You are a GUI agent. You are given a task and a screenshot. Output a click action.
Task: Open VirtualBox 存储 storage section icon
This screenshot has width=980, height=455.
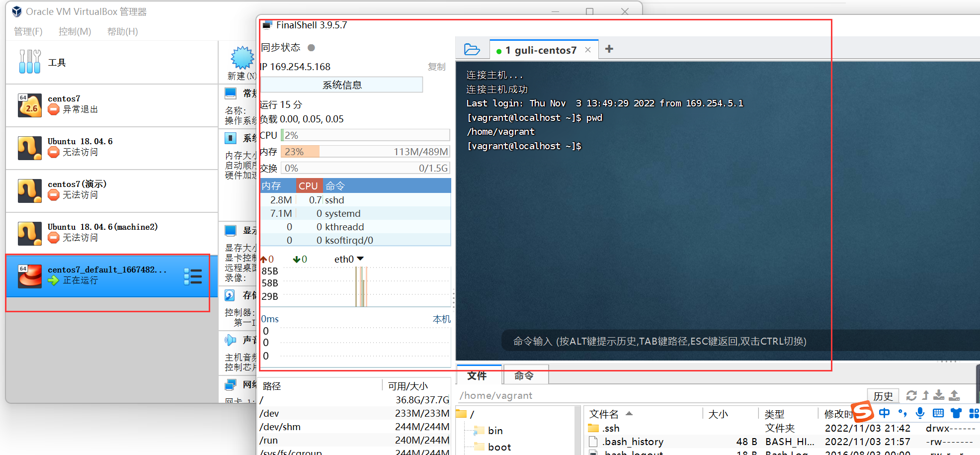pyautogui.click(x=230, y=295)
